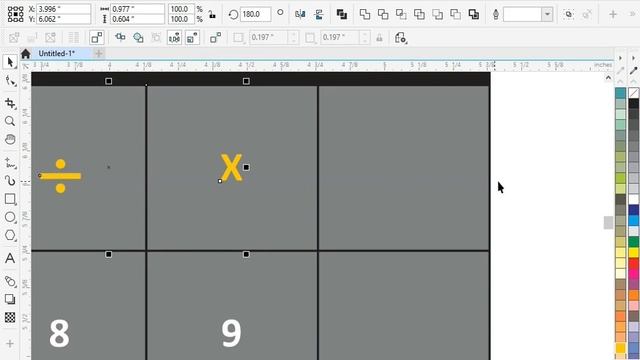The width and height of the screenshot is (640, 360).
Task: Click the Combine objects icon
Action: (x=342, y=14)
